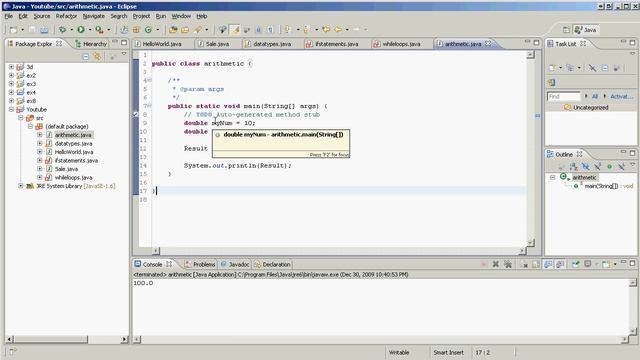Click Pin Console icon
The width and height of the screenshot is (640, 360).
576,264
